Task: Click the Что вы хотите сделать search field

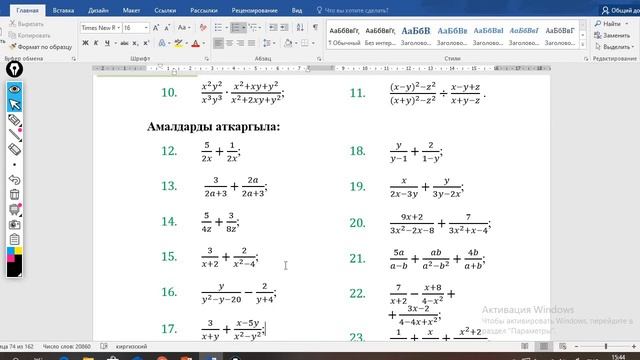Action: (x=356, y=10)
